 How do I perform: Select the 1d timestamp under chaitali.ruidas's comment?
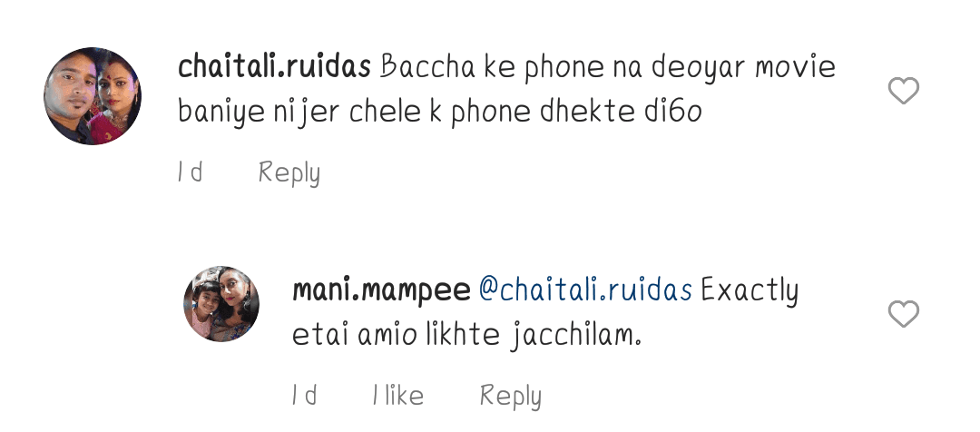point(190,172)
